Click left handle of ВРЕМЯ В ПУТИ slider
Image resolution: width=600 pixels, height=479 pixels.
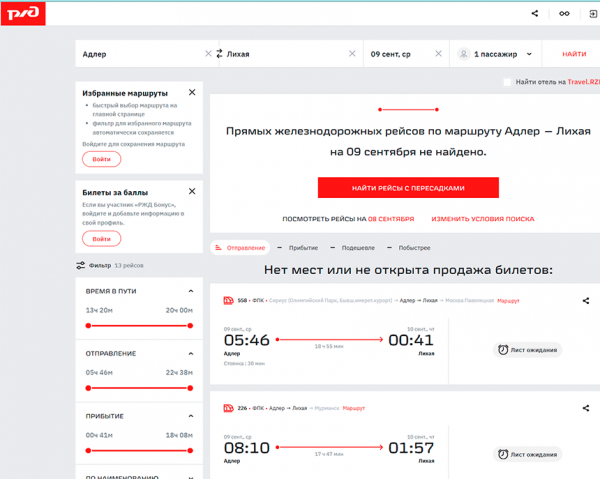point(88,326)
